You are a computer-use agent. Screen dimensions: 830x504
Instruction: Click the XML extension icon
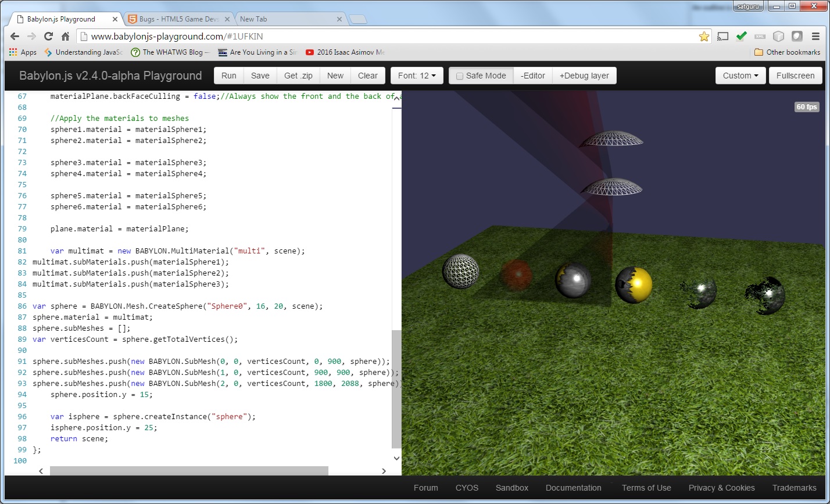coord(760,37)
